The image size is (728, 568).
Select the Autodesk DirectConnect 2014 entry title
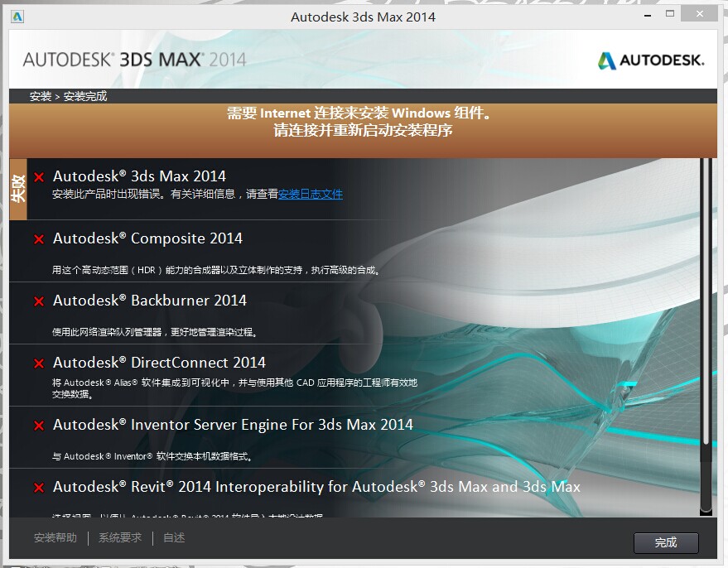pos(159,363)
